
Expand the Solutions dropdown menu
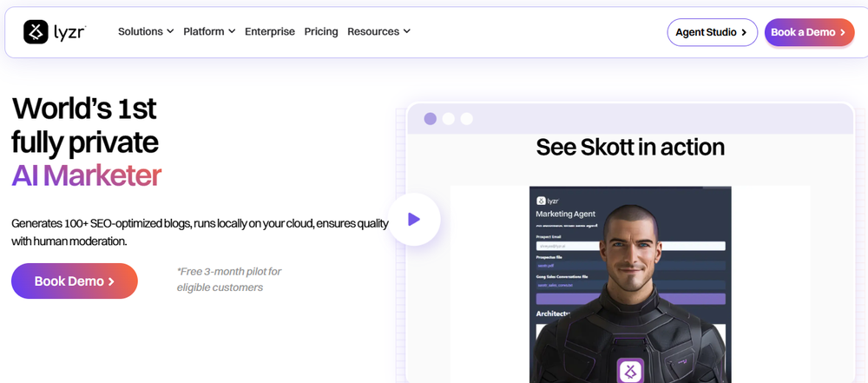(146, 31)
